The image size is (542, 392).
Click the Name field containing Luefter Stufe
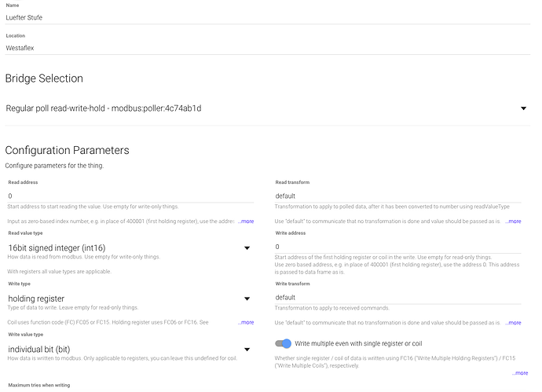click(267, 16)
